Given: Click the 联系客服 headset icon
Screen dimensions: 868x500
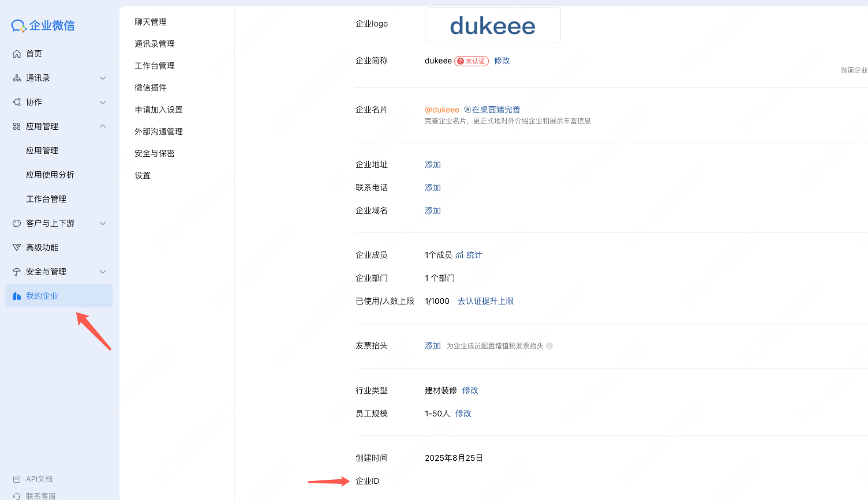Looking at the screenshot, I should tap(17, 496).
